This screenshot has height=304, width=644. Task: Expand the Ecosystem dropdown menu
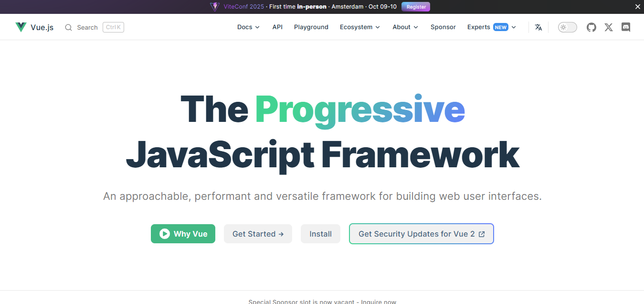click(360, 27)
